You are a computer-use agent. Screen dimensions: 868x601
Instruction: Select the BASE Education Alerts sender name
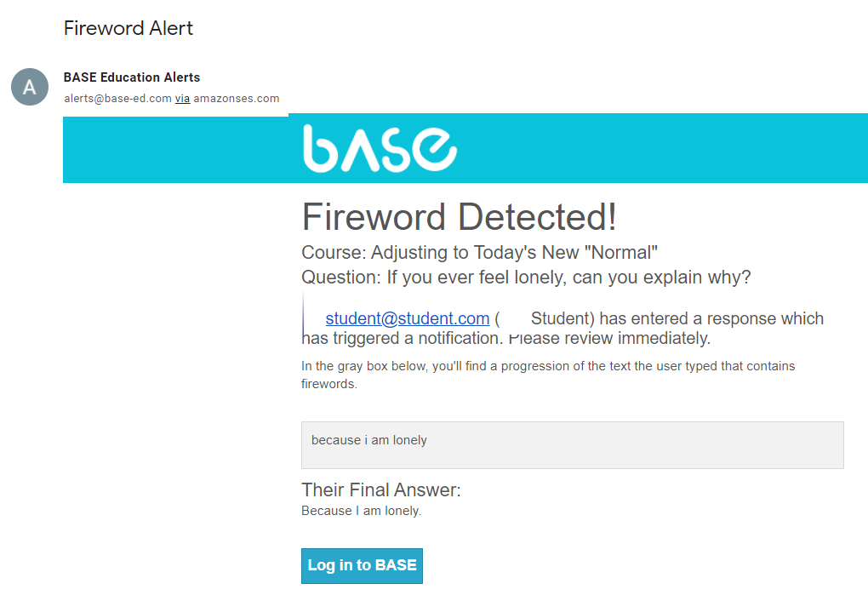coord(132,77)
